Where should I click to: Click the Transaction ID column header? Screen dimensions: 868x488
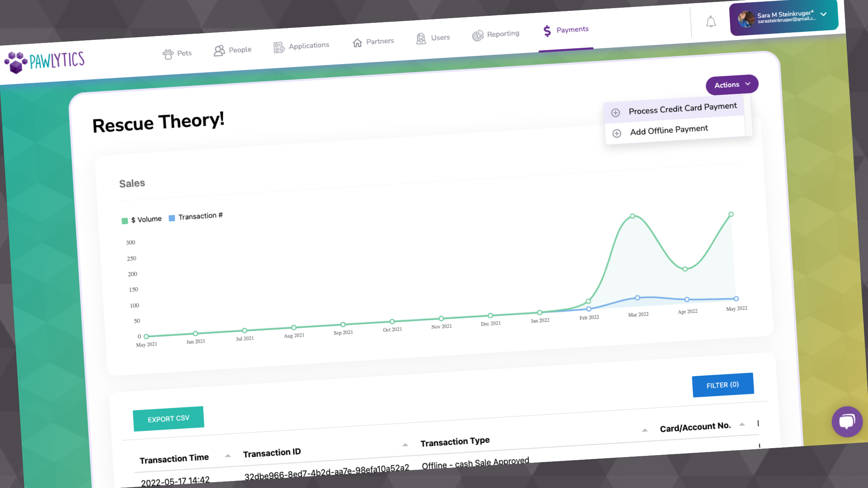tap(272, 453)
